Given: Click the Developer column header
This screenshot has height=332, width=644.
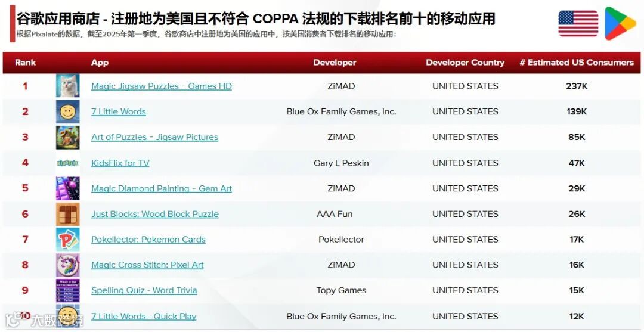Looking at the screenshot, I should click(335, 63).
